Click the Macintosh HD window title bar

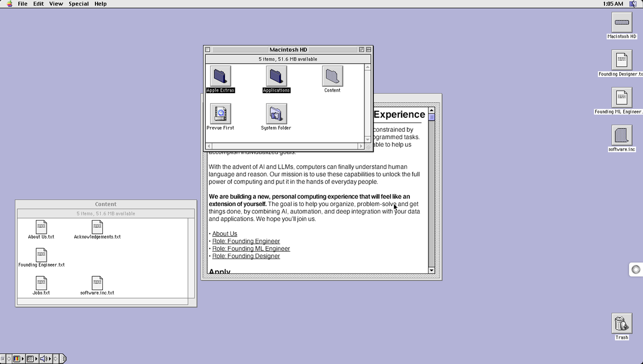(x=288, y=49)
